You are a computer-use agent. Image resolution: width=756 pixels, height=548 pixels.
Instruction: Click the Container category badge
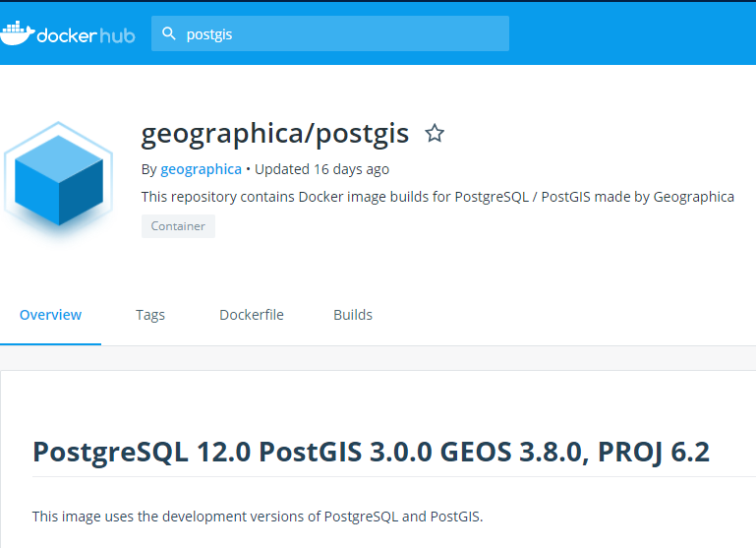pos(178,226)
